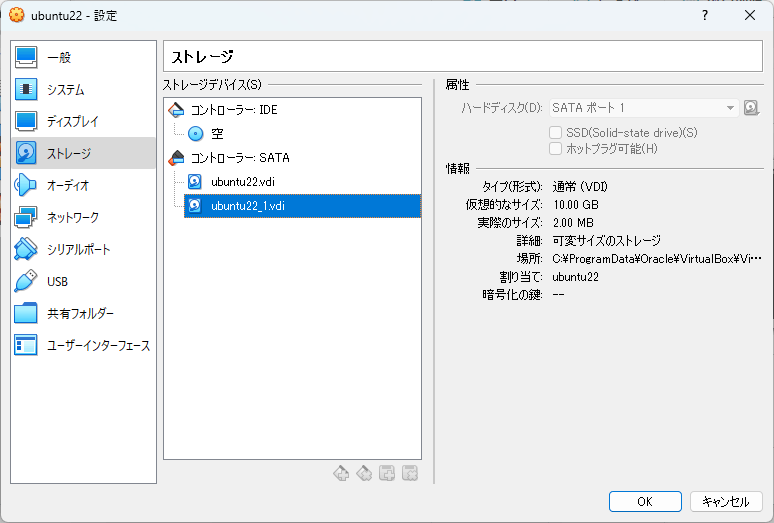Click the remove controller icon below the device list

click(x=364, y=473)
